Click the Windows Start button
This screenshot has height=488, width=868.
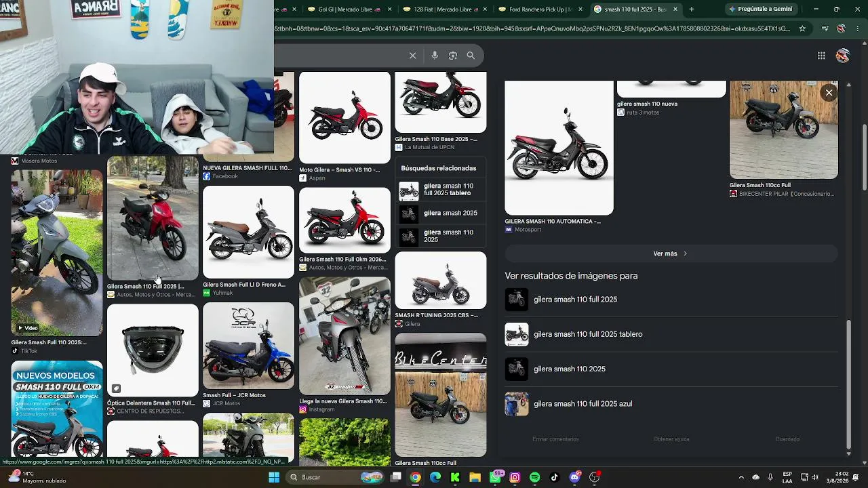point(274,477)
